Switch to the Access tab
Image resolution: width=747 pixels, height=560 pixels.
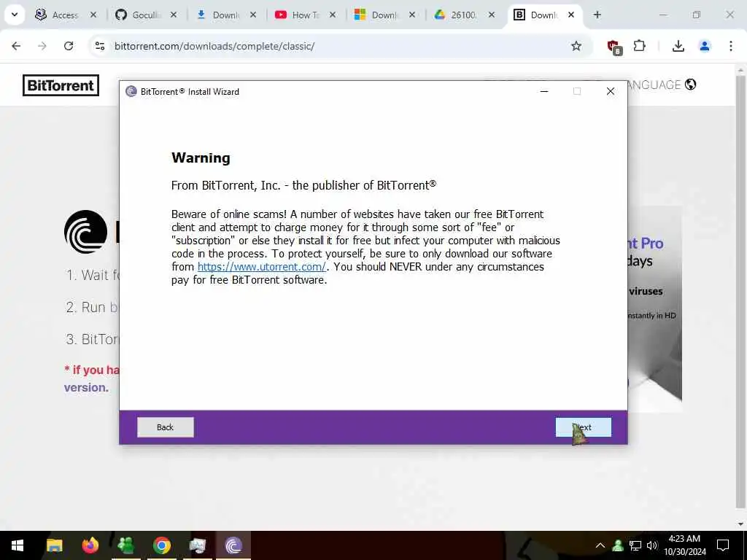pos(64,15)
